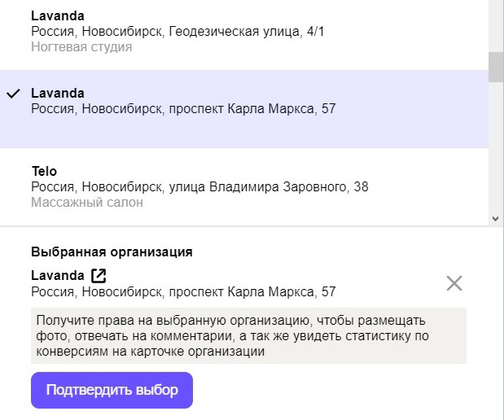
Task: Click Подтвердить выбор button
Action: (x=112, y=390)
